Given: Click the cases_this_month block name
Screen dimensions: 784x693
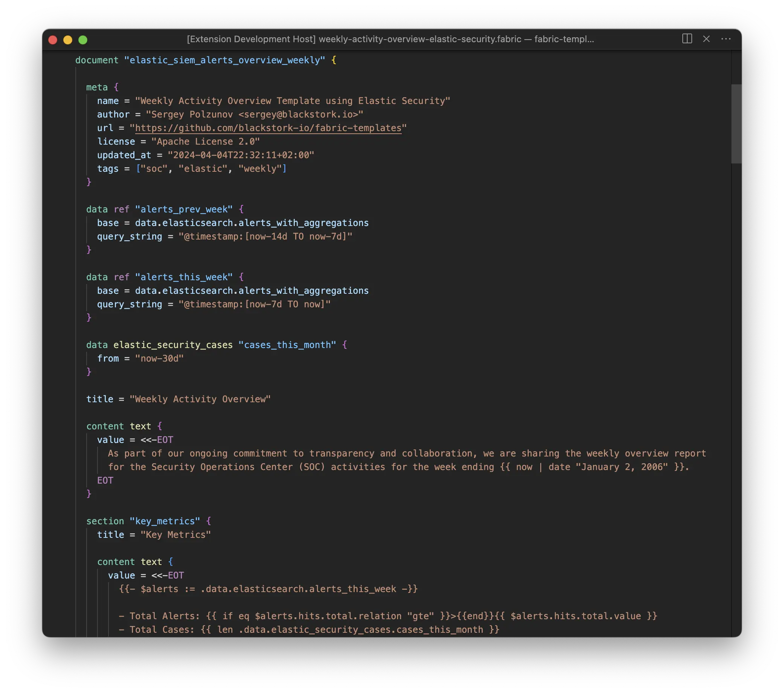Looking at the screenshot, I should pos(287,345).
